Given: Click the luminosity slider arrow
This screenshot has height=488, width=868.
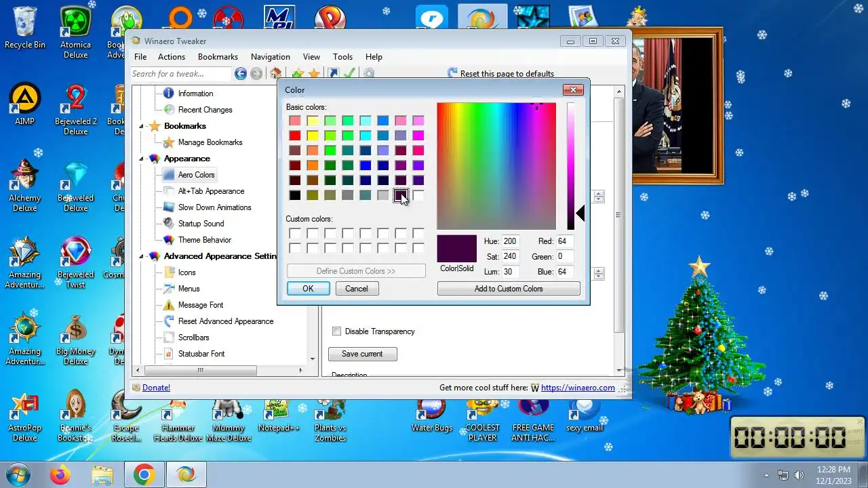Looking at the screenshot, I should tap(580, 213).
